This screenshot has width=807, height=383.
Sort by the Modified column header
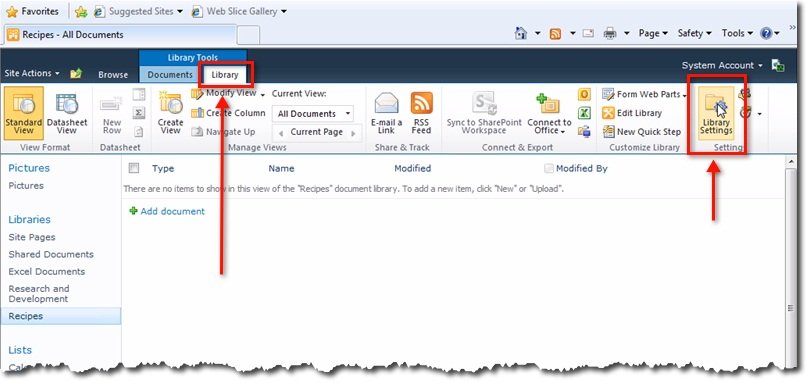pyautogui.click(x=412, y=168)
